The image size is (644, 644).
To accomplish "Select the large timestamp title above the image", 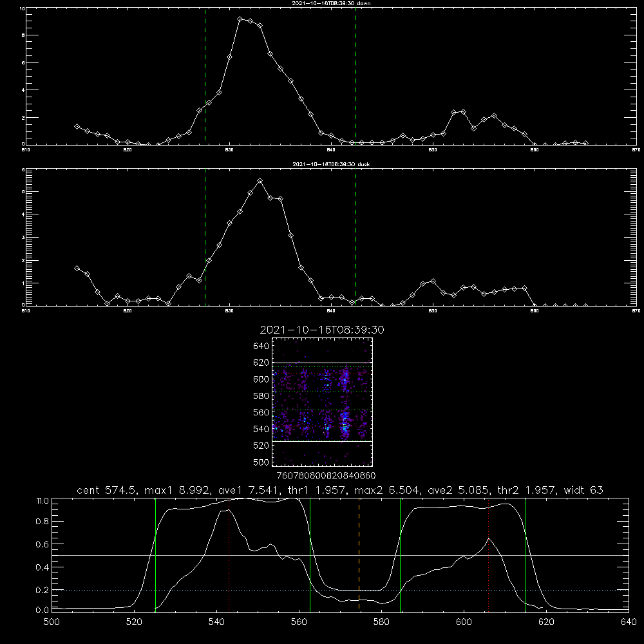I will [x=322, y=330].
